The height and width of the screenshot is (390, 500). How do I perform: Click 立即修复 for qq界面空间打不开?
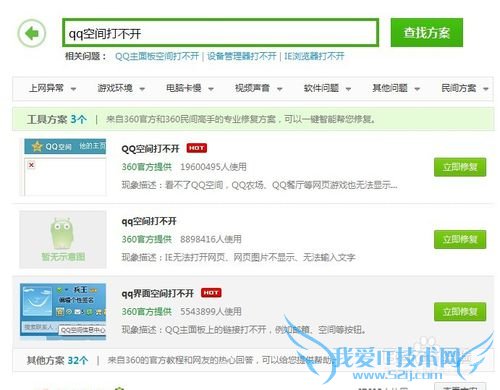[x=460, y=312]
